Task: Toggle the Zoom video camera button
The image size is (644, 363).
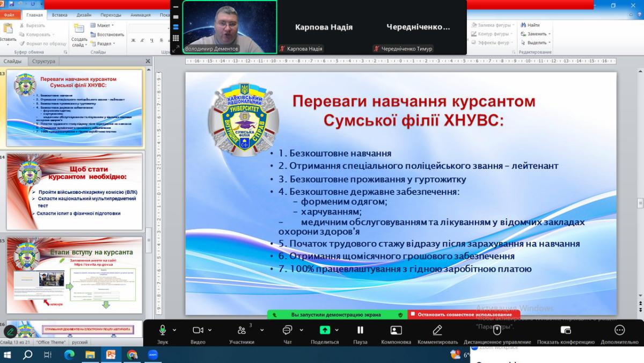Action: pyautogui.click(x=198, y=330)
